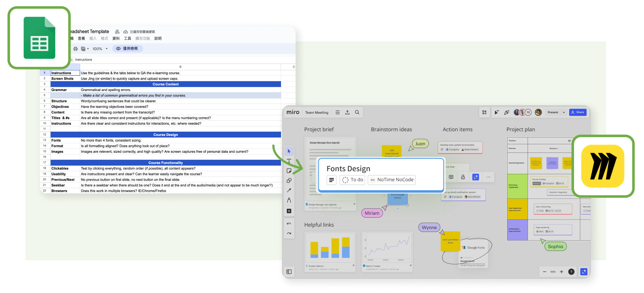Select column B header in Sheets
The image size is (644, 293).
[180, 67]
